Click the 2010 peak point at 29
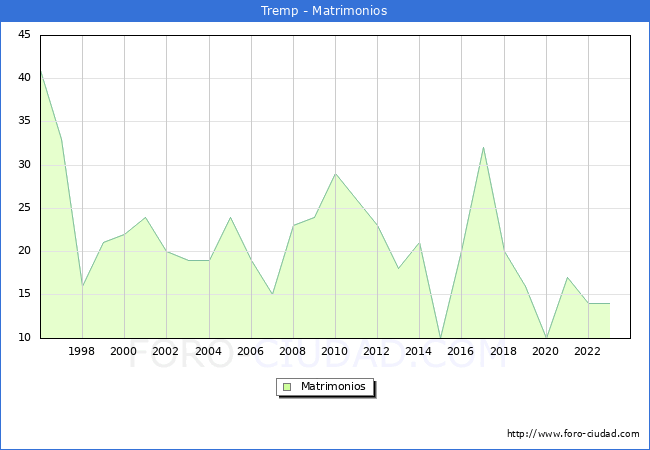Viewport: 650px width, 450px height. pos(335,174)
